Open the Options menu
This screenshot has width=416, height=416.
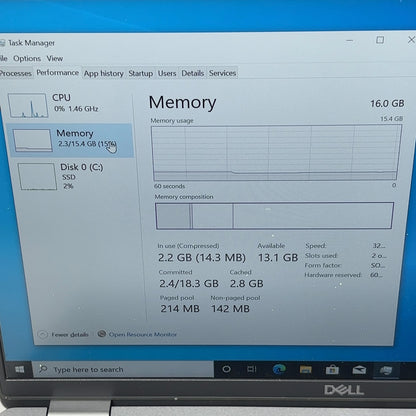[x=27, y=59]
